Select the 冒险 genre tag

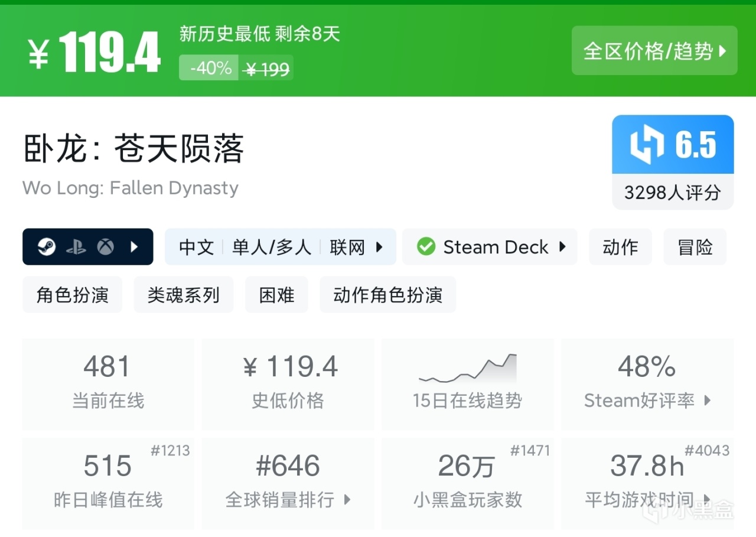tap(695, 247)
